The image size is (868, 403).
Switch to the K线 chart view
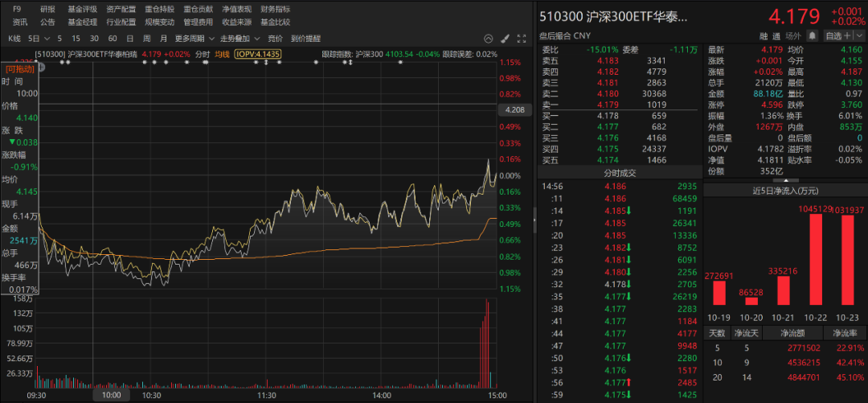click(x=14, y=39)
